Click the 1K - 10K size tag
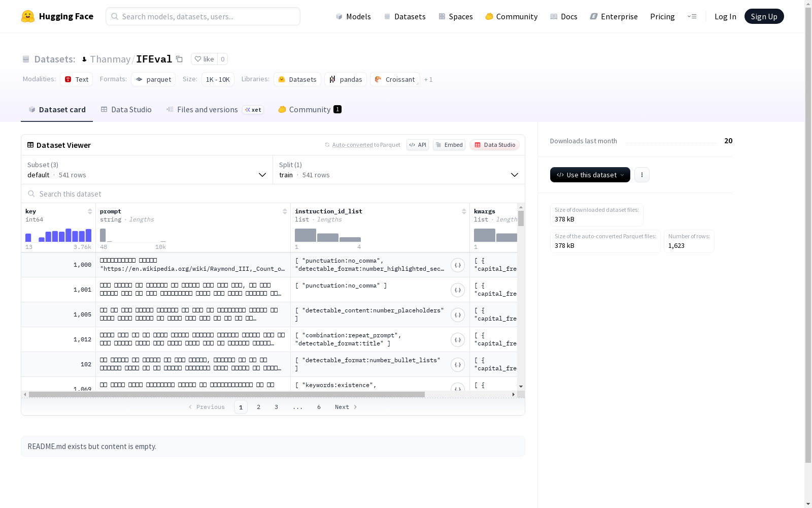 tap(218, 79)
